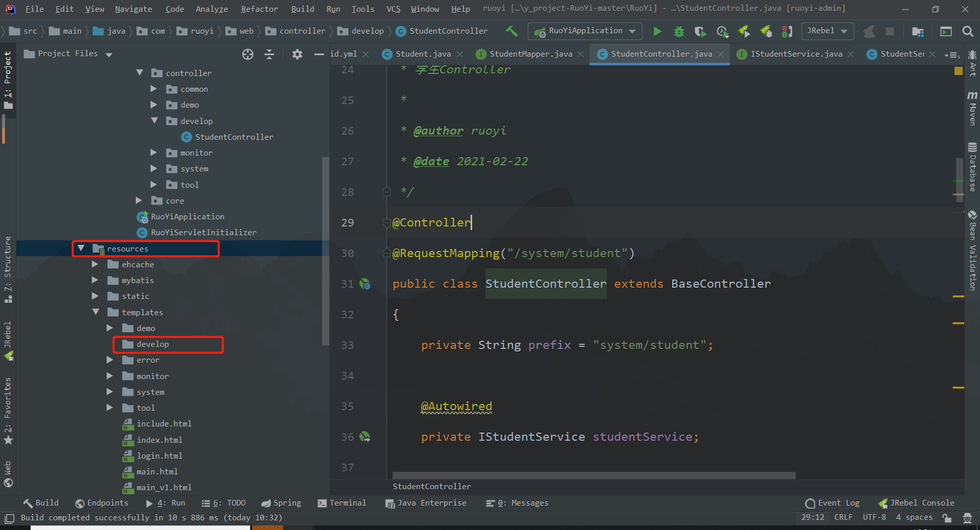Open the Ant side tool window
980x530 pixels.
coord(972,63)
